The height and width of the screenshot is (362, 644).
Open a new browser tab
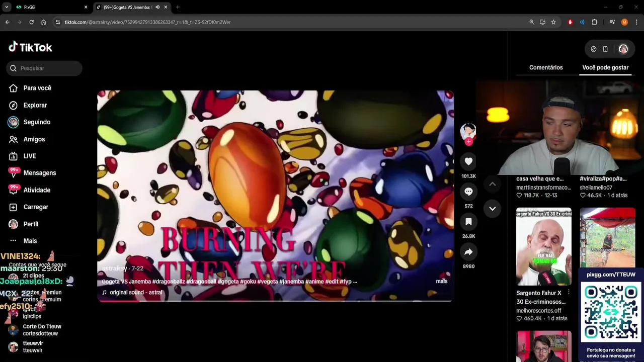[178, 7]
